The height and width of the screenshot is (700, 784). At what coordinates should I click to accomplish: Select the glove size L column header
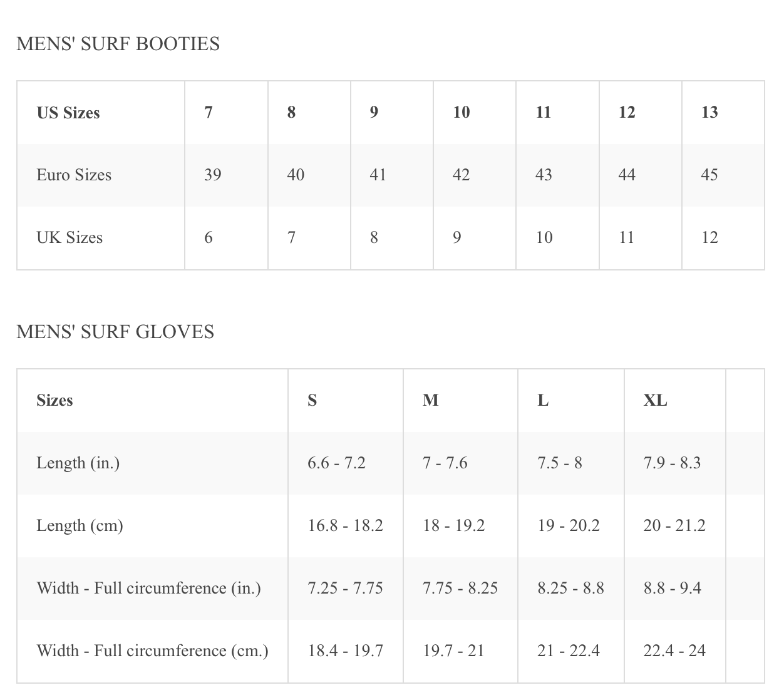[571, 401]
